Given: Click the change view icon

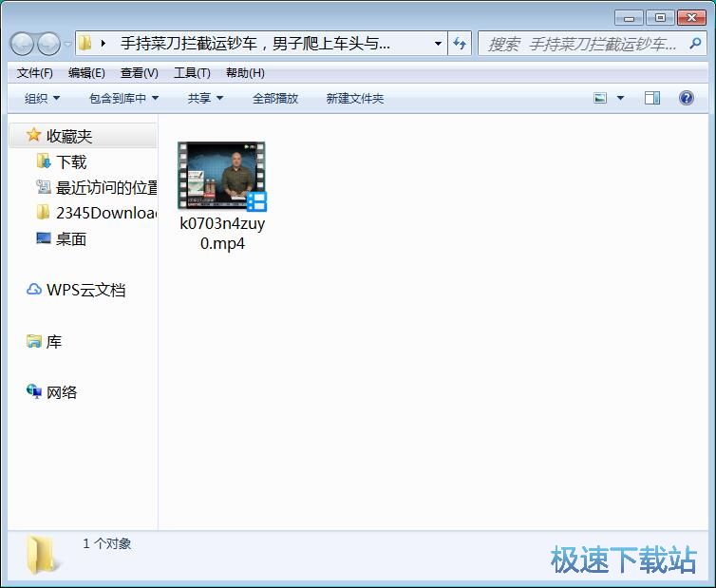Looking at the screenshot, I should pyautogui.click(x=600, y=98).
